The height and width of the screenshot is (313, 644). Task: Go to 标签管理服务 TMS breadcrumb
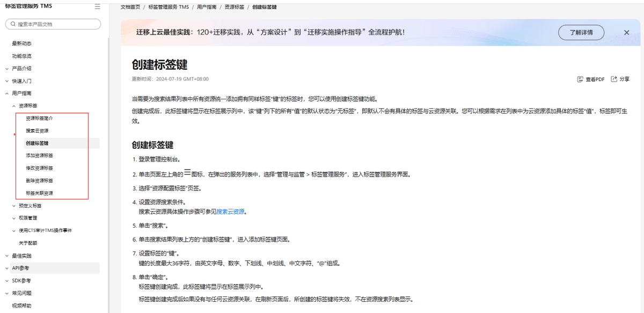pyautogui.click(x=169, y=7)
